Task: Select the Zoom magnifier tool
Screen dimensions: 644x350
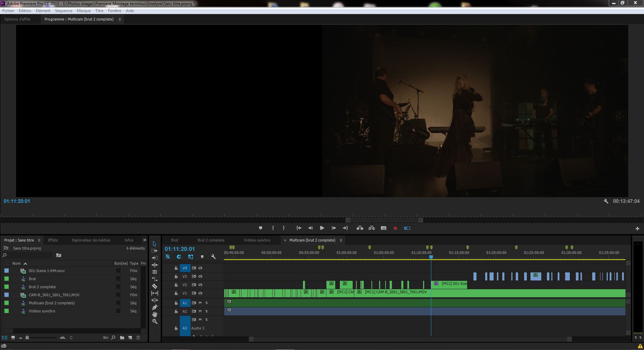Action: coord(154,321)
